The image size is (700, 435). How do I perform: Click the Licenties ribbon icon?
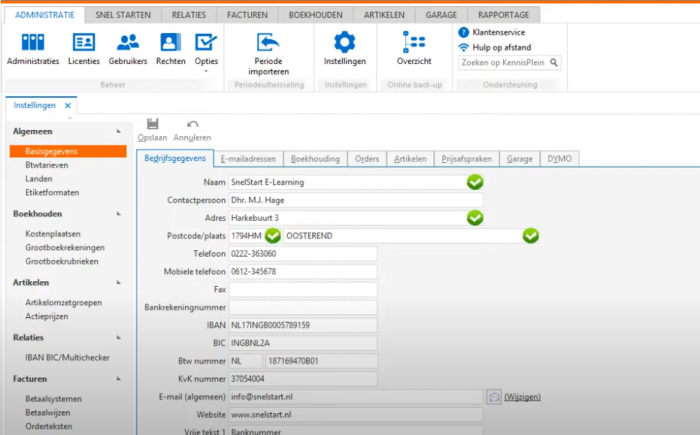84,42
